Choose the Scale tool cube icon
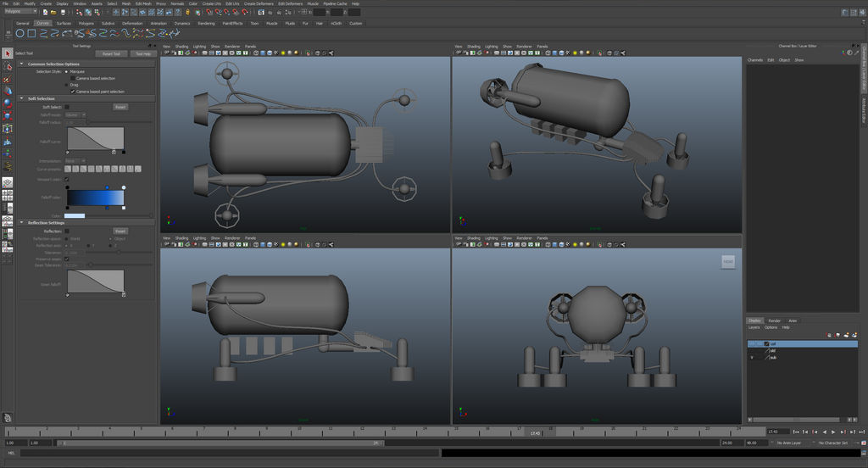The width and height of the screenshot is (868, 468). tap(7, 116)
